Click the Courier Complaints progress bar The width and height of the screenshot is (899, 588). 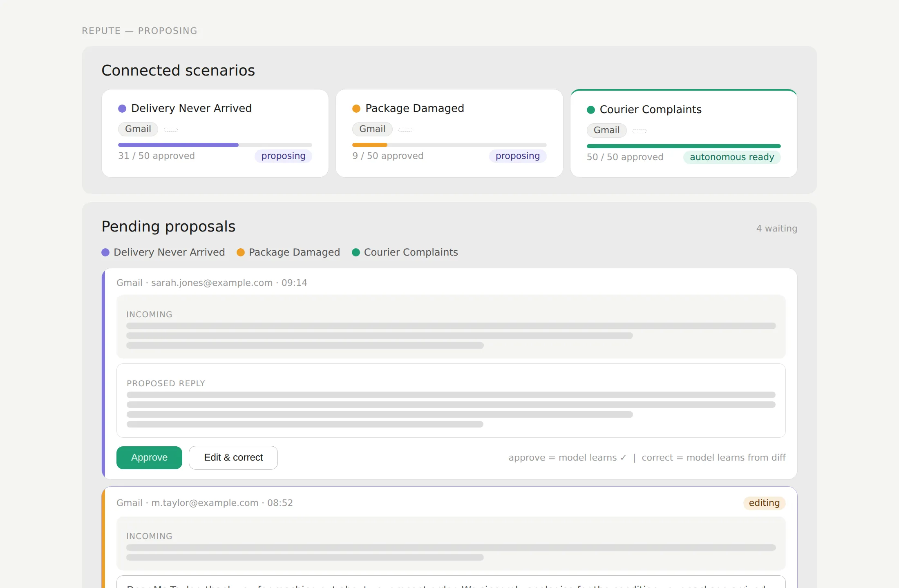point(684,146)
